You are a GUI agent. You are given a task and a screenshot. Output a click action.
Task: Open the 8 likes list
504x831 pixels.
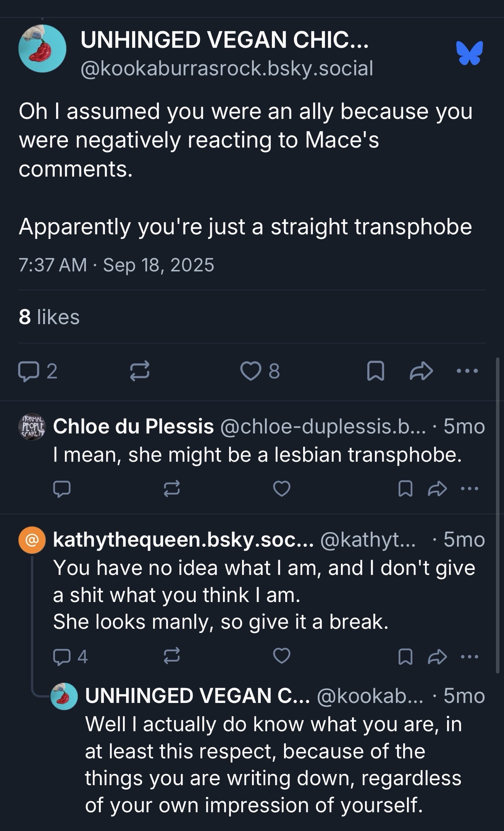coord(49,317)
